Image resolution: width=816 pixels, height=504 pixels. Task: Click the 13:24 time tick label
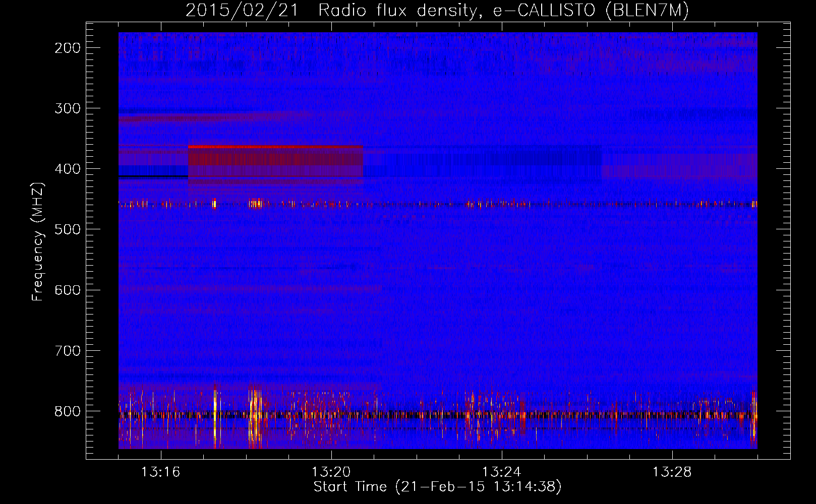[501, 472]
